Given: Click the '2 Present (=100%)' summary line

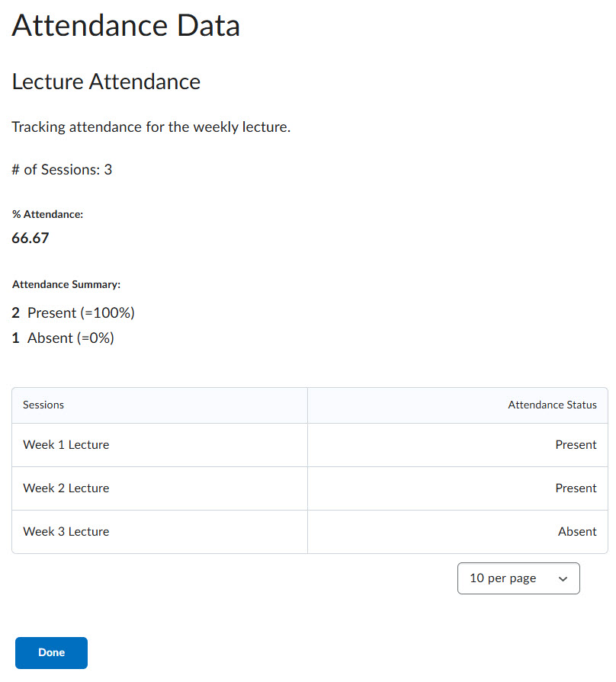Looking at the screenshot, I should pos(73,312).
